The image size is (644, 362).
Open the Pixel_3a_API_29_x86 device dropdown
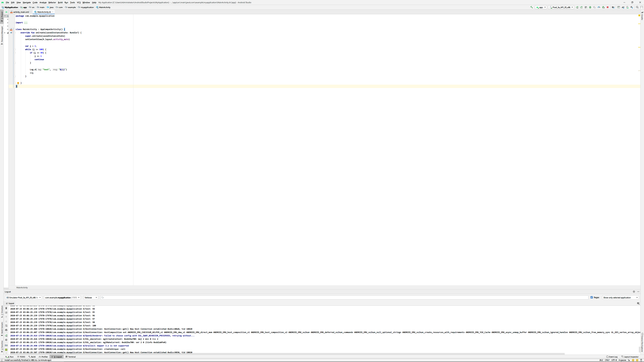tap(561, 7)
